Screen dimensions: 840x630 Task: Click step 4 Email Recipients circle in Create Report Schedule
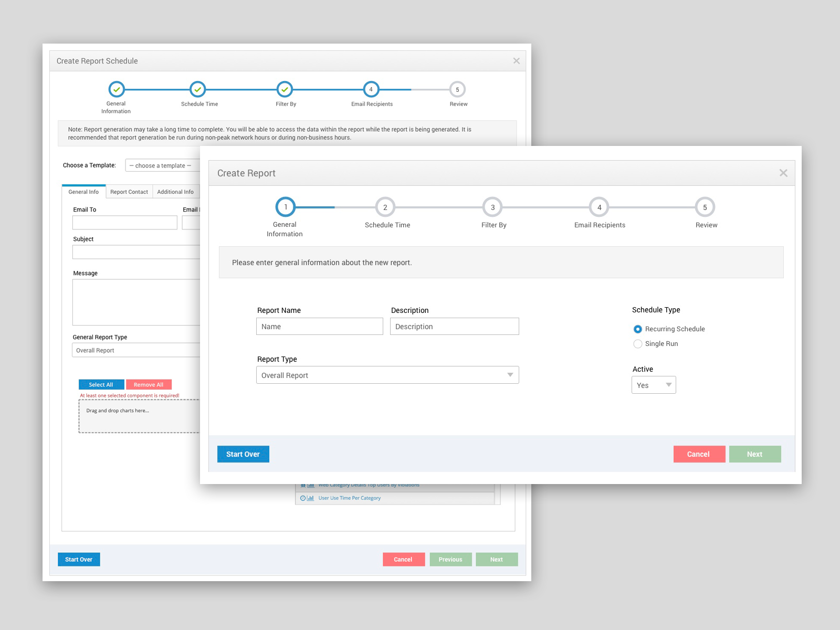(371, 89)
